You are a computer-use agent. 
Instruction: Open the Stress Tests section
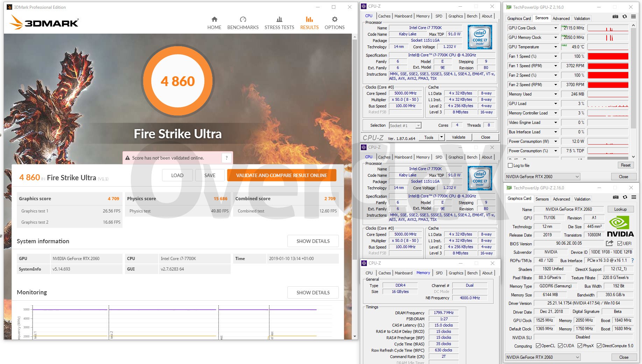click(279, 23)
